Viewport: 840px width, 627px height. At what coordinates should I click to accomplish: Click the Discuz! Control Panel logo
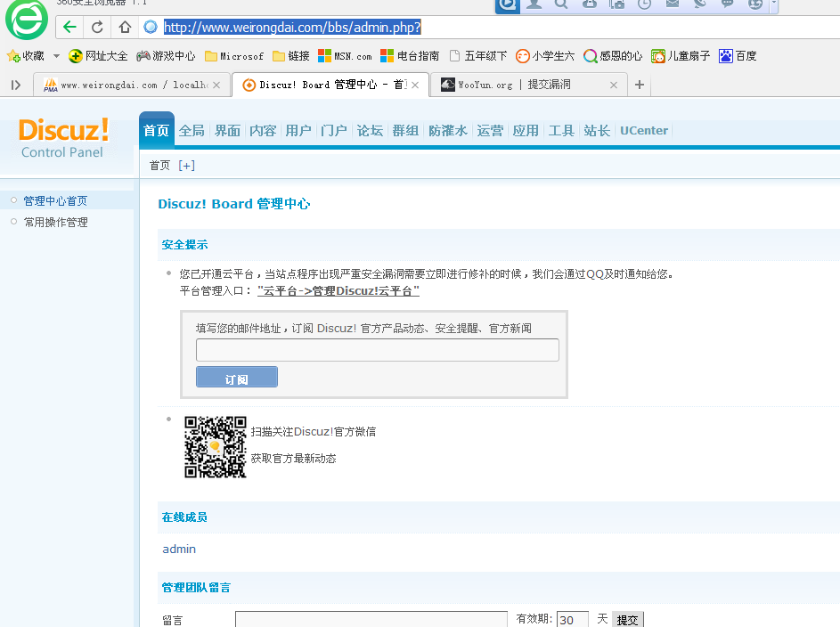(63, 138)
